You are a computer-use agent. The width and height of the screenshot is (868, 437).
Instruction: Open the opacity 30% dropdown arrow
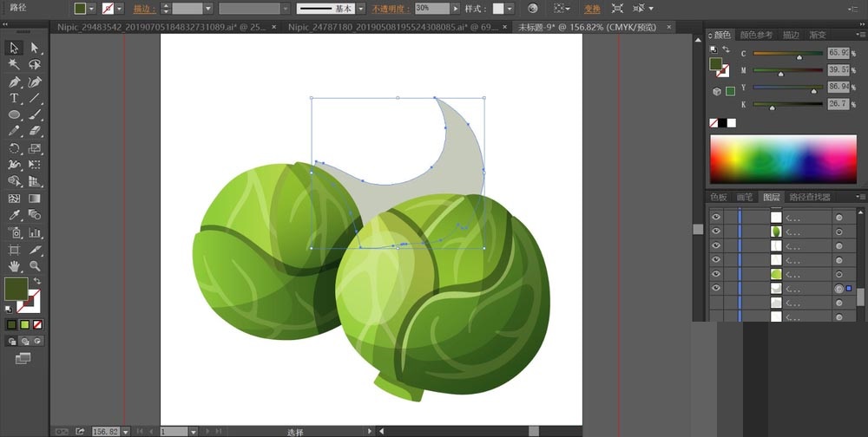click(457, 8)
